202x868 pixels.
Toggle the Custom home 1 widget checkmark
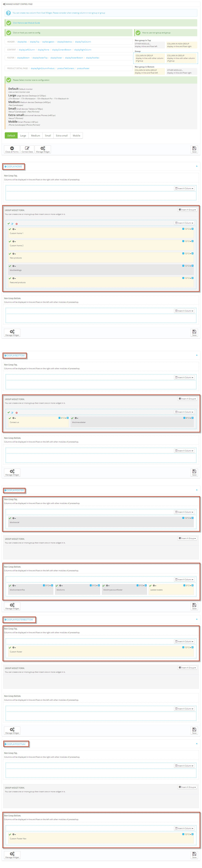pyautogui.click(x=10, y=229)
